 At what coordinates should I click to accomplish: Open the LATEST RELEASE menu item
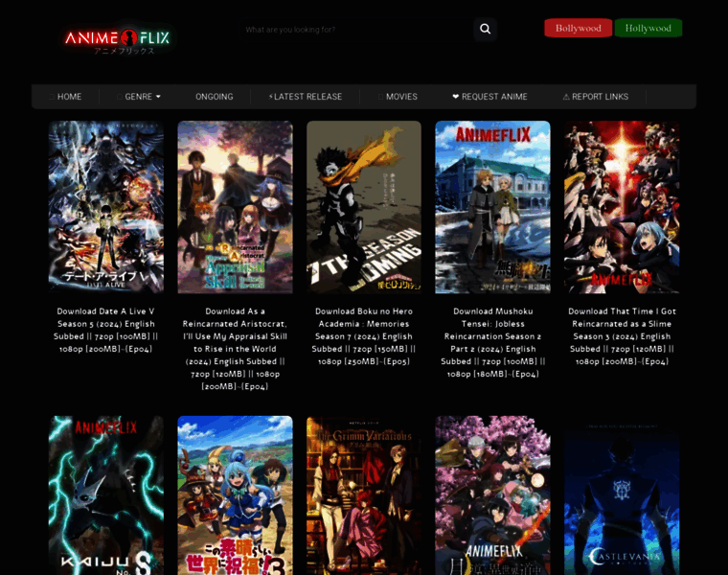pyautogui.click(x=305, y=97)
